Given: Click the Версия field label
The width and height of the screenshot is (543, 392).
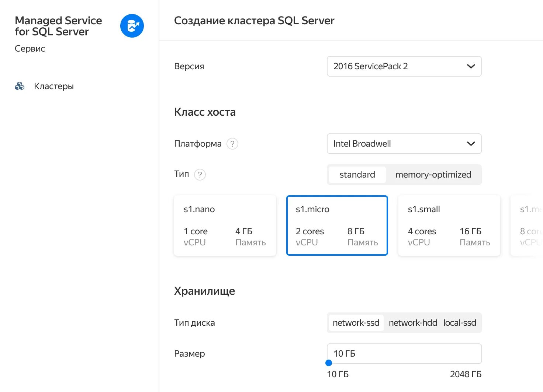Looking at the screenshot, I should [x=189, y=66].
